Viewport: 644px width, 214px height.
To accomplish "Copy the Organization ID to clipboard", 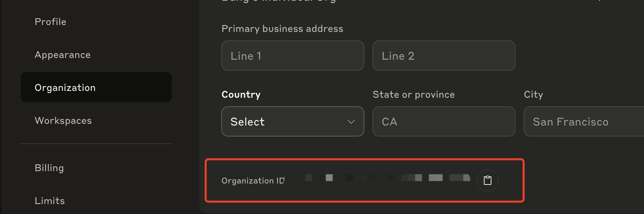I will tap(487, 180).
